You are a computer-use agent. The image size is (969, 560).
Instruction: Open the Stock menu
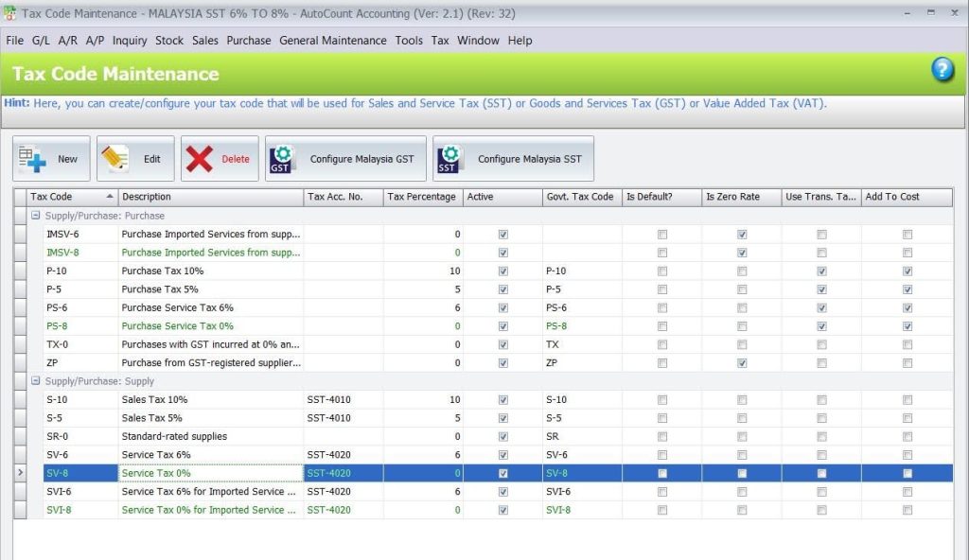[x=169, y=41]
